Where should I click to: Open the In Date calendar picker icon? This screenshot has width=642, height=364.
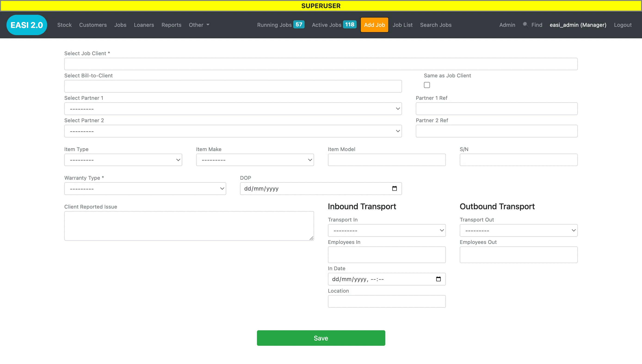[438, 279]
